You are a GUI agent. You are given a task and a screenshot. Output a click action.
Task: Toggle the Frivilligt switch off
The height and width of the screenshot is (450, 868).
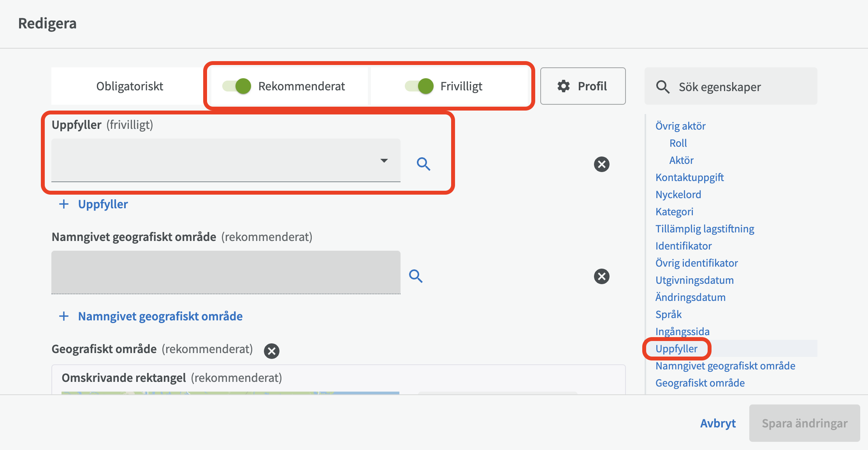(x=419, y=86)
